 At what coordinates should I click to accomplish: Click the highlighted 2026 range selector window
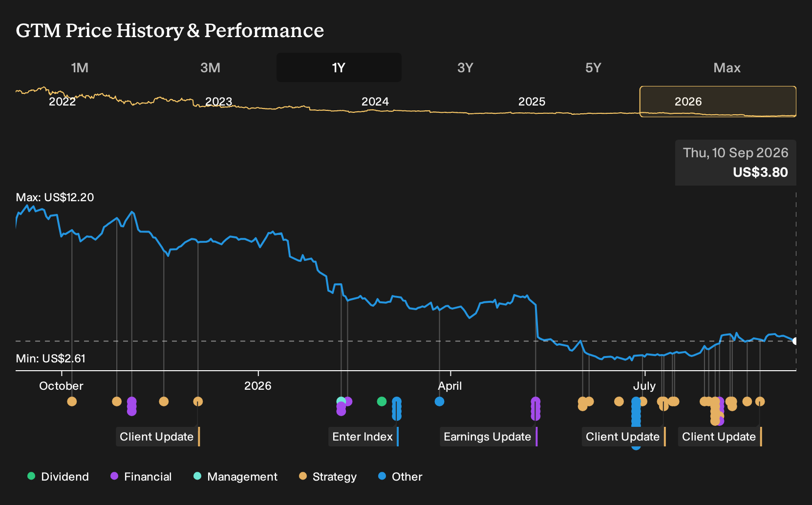(x=718, y=102)
